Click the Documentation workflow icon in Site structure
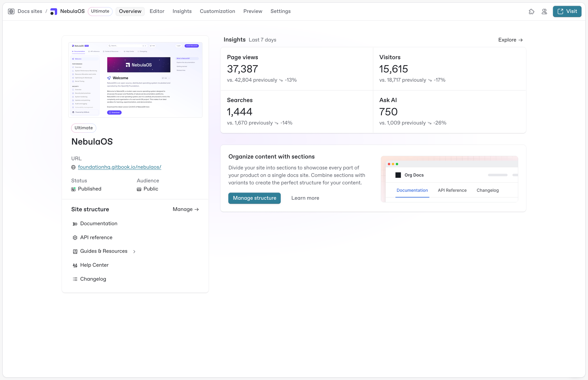Image resolution: width=588 pixels, height=380 pixels. pyautogui.click(x=75, y=223)
